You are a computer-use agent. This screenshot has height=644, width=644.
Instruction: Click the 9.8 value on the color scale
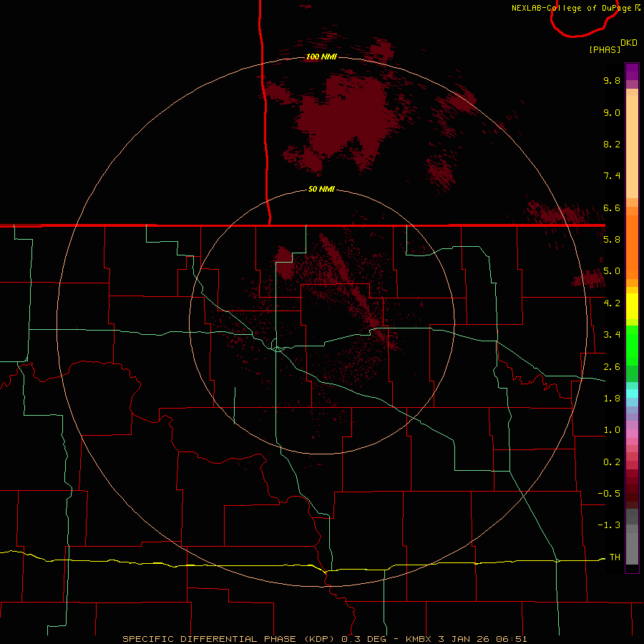(x=612, y=80)
